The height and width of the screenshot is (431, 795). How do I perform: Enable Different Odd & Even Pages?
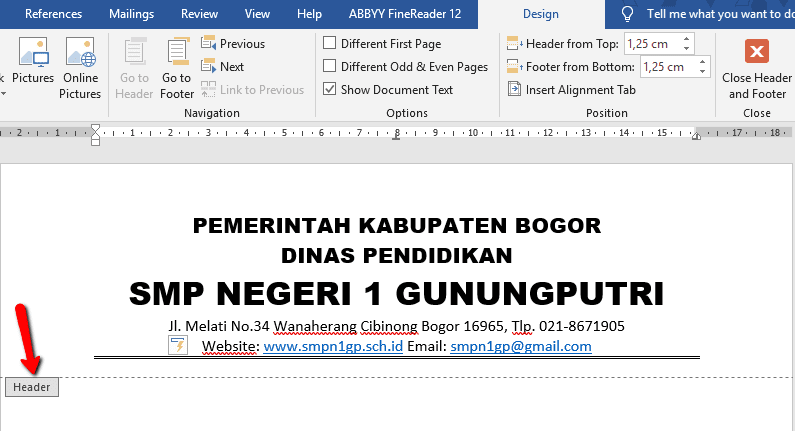coord(330,66)
